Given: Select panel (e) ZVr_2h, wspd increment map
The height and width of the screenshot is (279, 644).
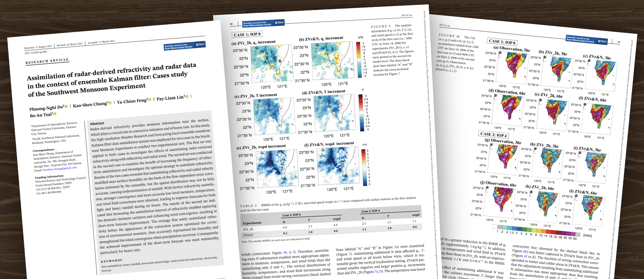Looking at the screenshot, I should pyautogui.click(x=277, y=168).
